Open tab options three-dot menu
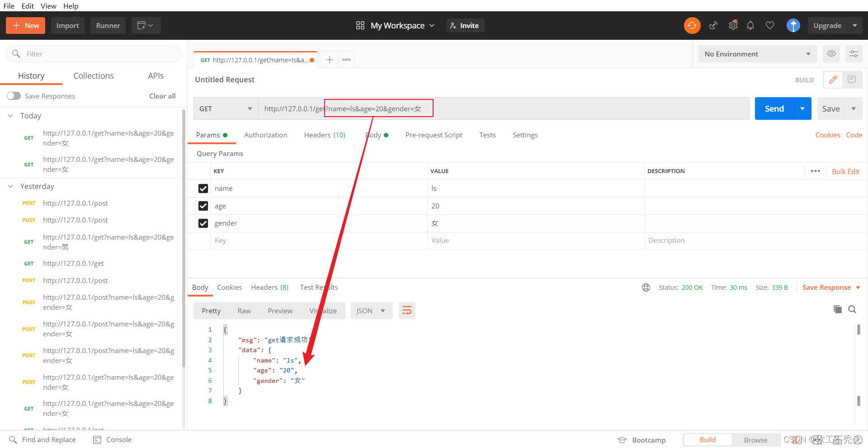 (x=346, y=60)
